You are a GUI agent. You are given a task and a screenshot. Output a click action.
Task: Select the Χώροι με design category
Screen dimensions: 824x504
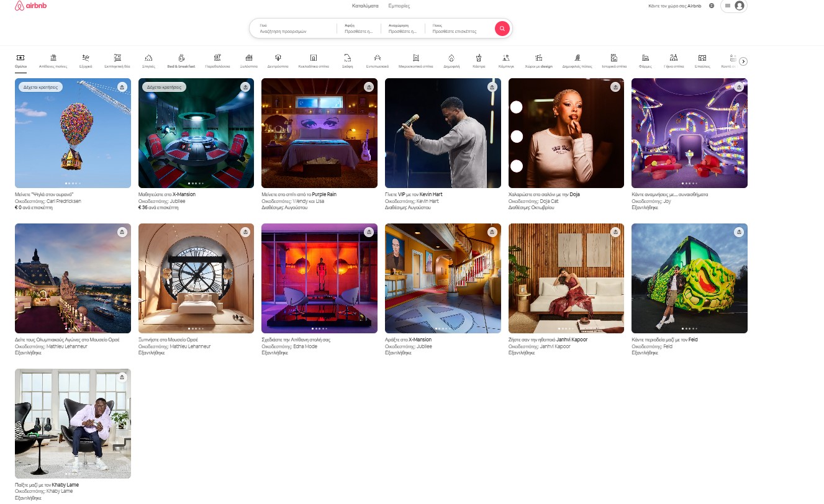point(538,60)
